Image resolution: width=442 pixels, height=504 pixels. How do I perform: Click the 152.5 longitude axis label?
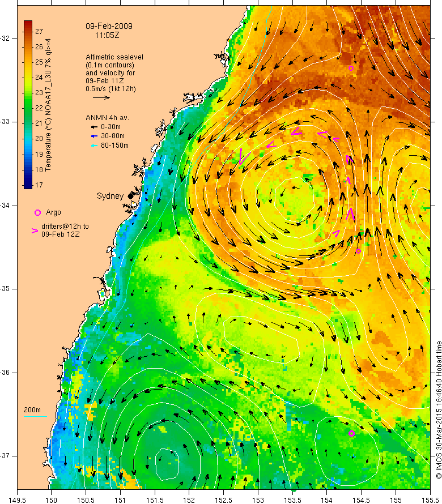pos(223,500)
